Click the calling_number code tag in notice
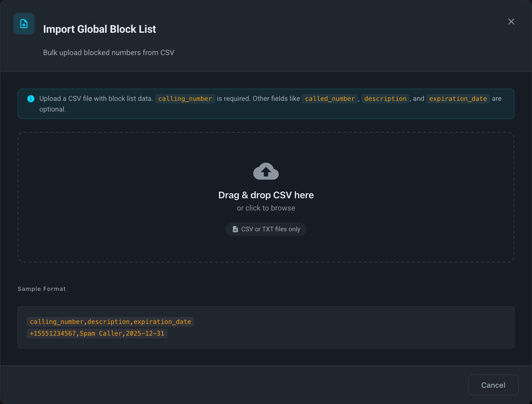Image resolution: width=532 pixels, height=404 pixels. [185, 99]
